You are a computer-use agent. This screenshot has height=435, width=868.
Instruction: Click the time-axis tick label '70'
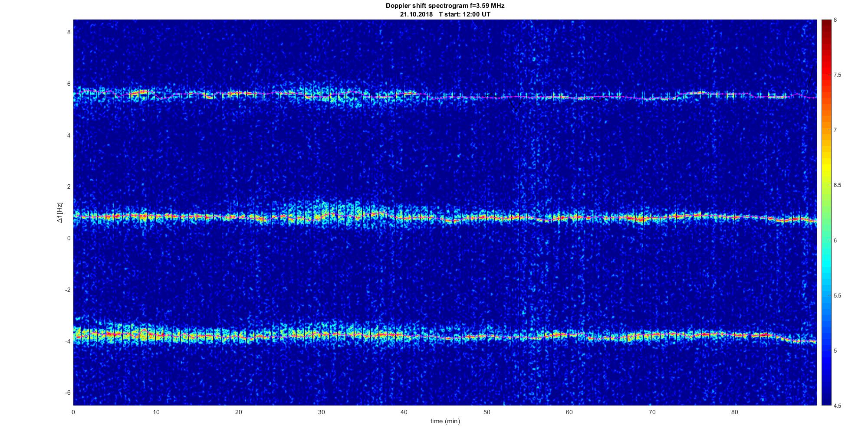click(652, 412)
